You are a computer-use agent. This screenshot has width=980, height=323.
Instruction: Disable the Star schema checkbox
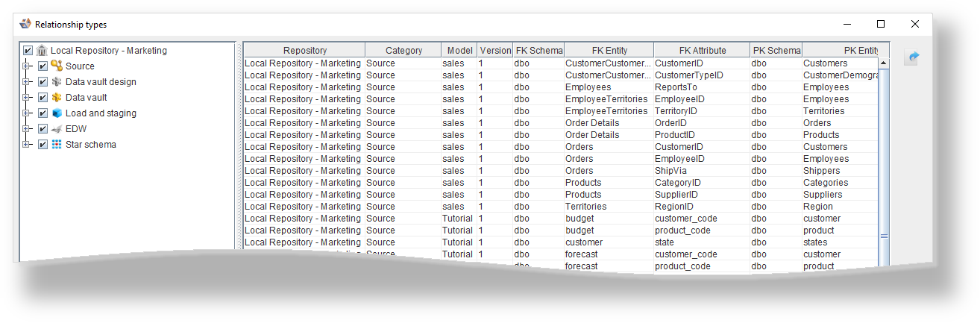click(43, 145)
